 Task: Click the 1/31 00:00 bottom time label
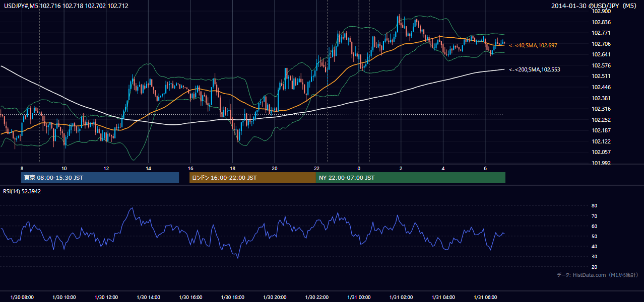(359, 297)
